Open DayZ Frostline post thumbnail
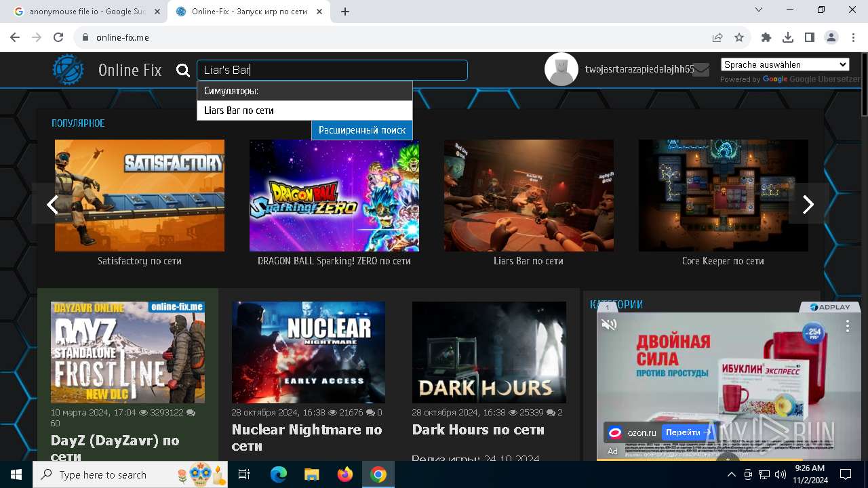The width and height of the screenshot is (868, 488). click(127, 352)
